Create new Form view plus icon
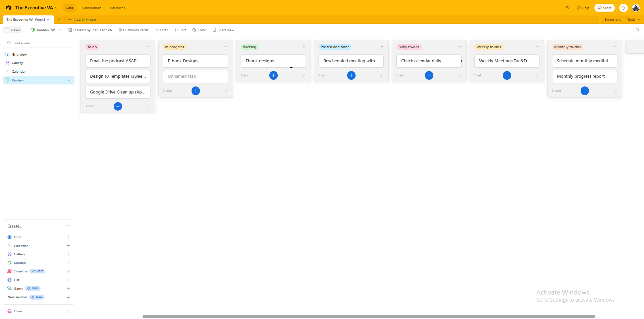The image size is (644, 319). pyautogui.click(x=68, y=311)
